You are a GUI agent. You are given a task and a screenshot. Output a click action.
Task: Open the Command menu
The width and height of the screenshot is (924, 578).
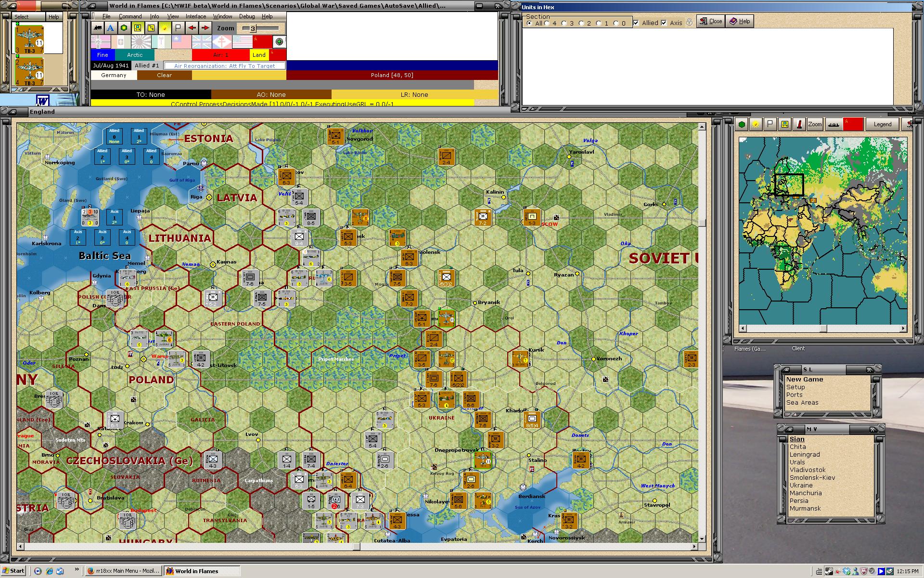(130, 16)
